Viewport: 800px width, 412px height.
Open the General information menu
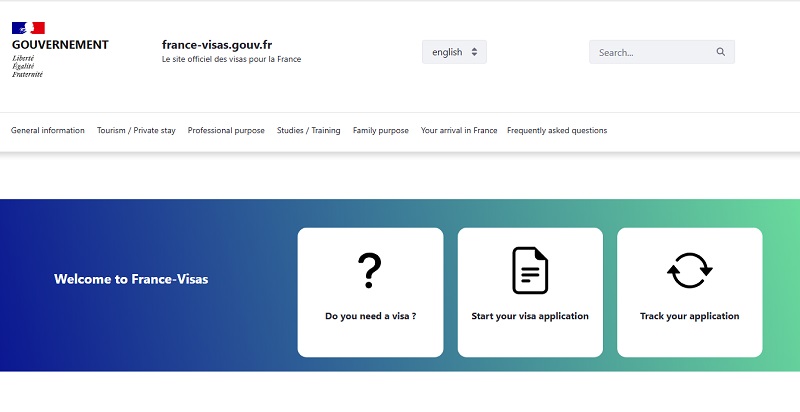click(x=48, y=131)
